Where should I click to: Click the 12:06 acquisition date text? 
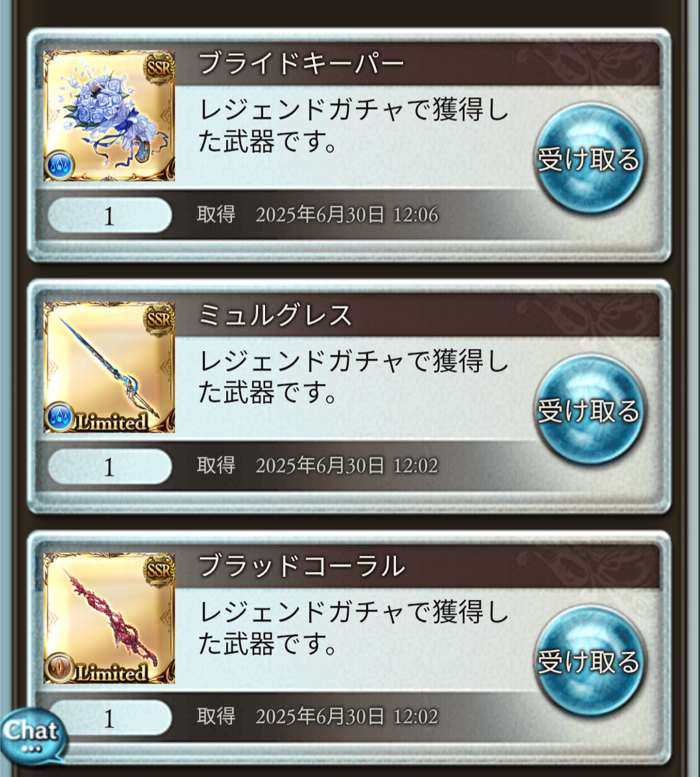[x=347, y=215]
